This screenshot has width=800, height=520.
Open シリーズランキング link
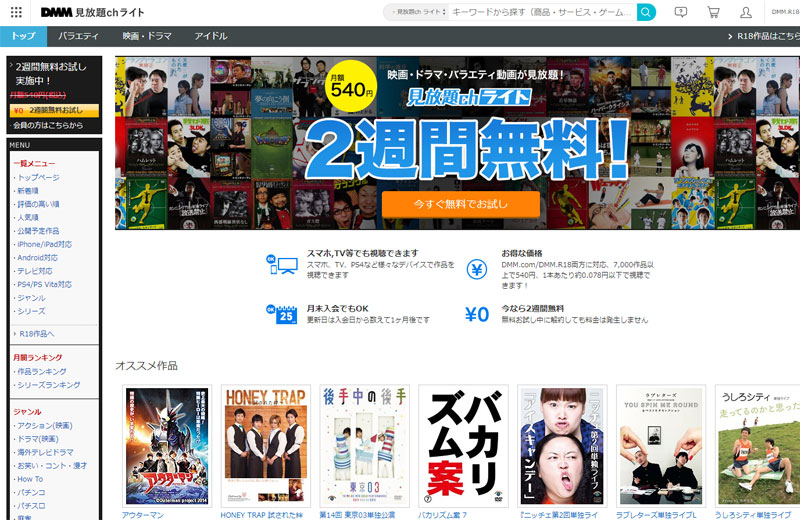[49, 385]
